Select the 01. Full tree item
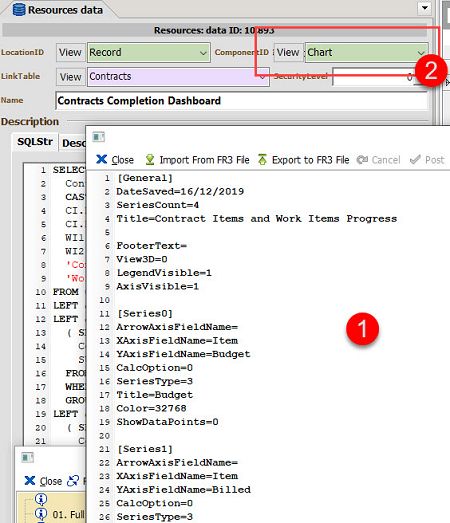The width and height of the screenshot is (450, 523). tap(68, 514)
